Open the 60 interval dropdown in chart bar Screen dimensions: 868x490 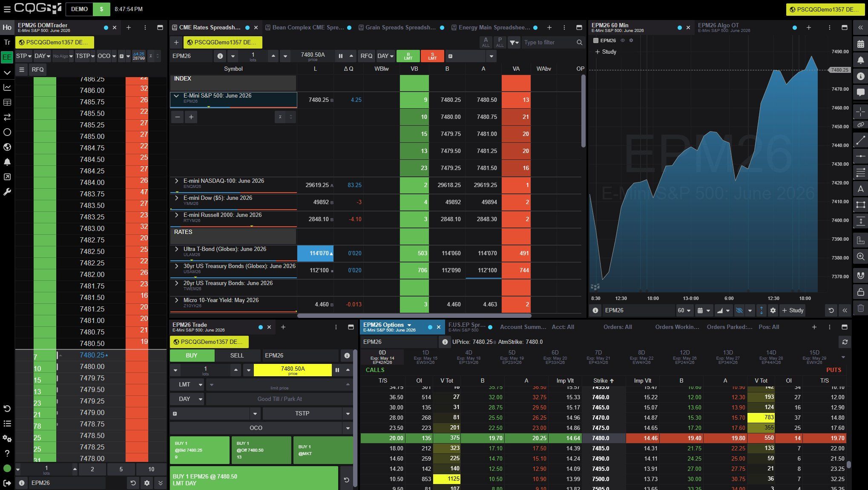coord(684,311)
